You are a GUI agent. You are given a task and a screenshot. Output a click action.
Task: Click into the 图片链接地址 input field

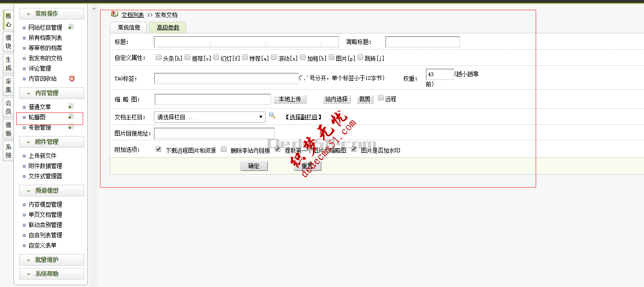tap(214, 133)
